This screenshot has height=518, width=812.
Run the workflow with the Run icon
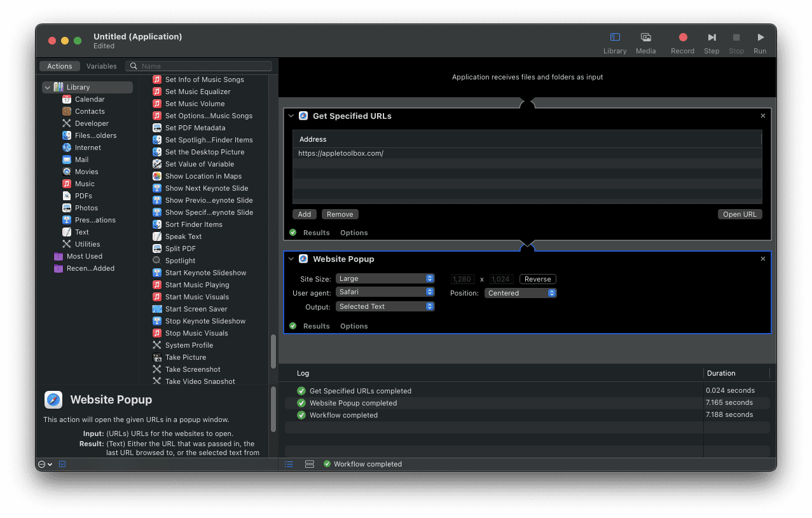760,37
